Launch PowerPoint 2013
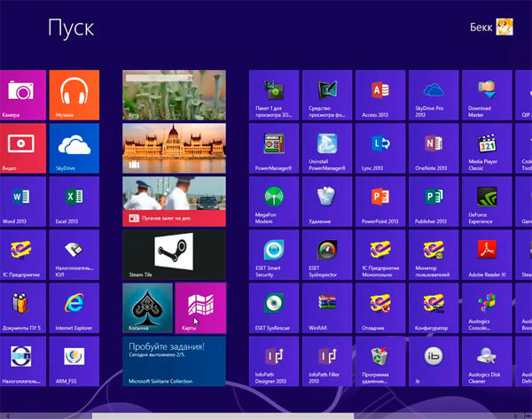Image resolution: width=532 pixels, height=419 pixels. [x=380, y=201]
